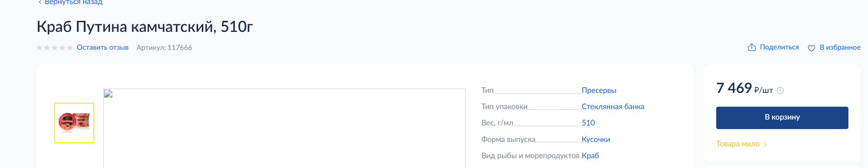Click 'В избранное' favorites text
This screenshot has width=868, height=168.
click(x=840, y=47)
